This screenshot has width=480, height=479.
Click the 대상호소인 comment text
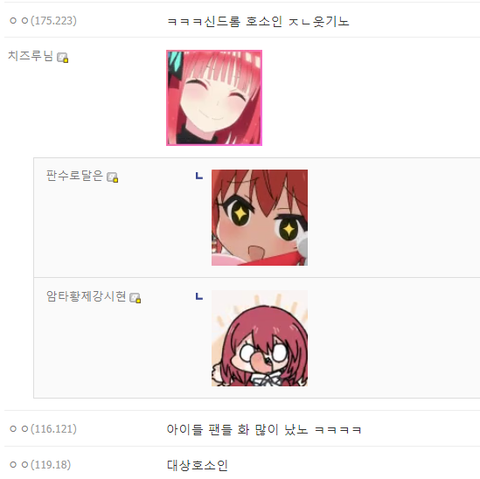tap(197, 465)
